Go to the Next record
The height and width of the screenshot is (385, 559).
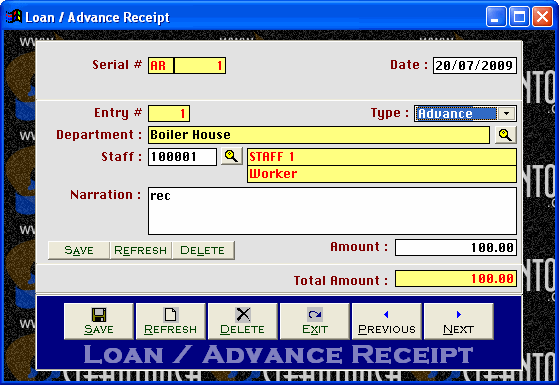point(459,321)
